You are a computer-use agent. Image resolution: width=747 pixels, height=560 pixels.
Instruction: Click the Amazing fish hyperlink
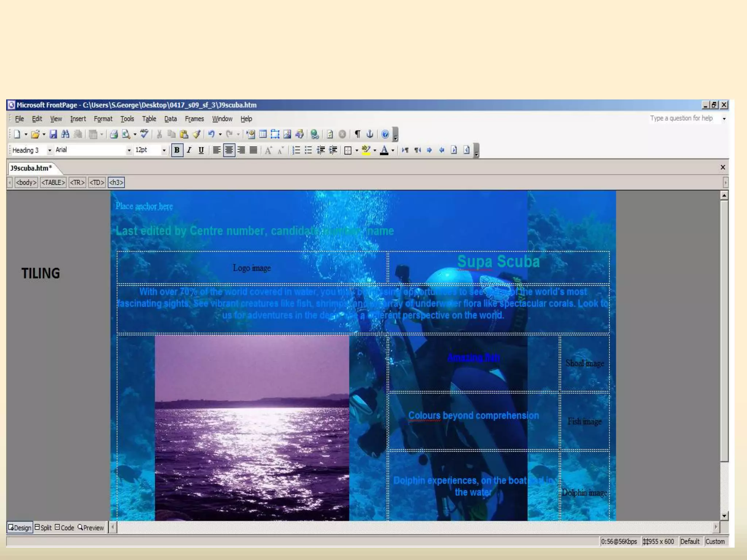pos(473,358)
